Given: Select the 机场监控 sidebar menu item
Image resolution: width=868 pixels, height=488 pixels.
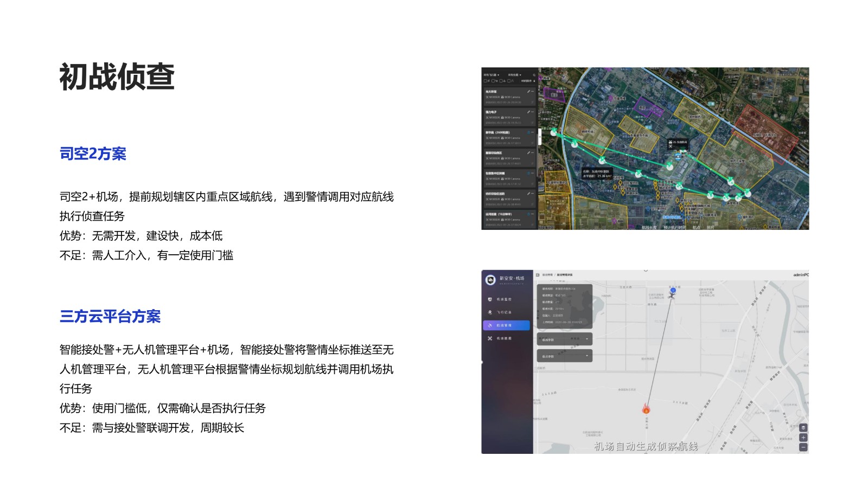Looking at the screenshot, I should pos(503,299).
